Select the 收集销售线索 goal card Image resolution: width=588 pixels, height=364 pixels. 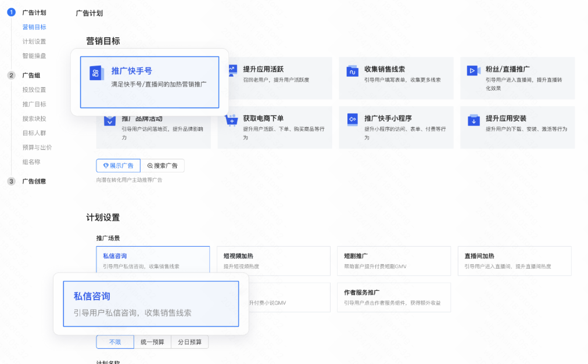tap(396, 78)
